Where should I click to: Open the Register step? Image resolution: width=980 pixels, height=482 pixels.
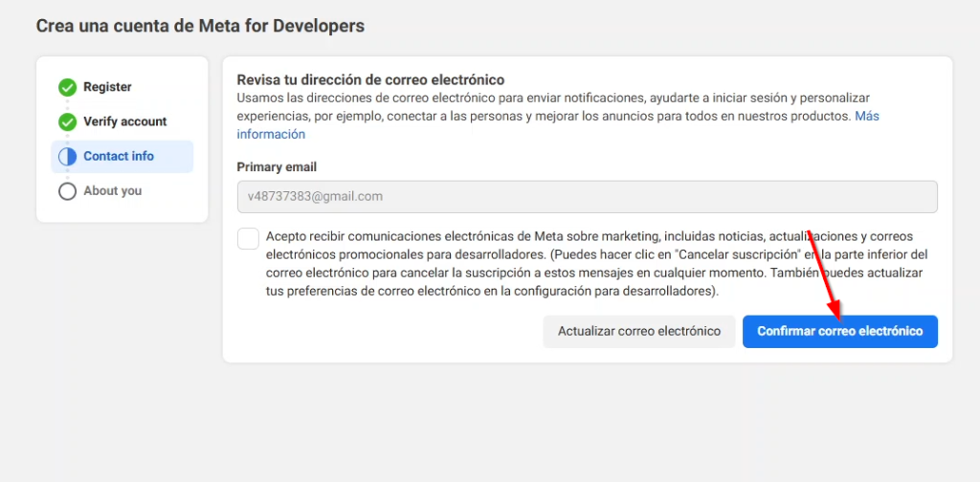[x=107, y=87]
